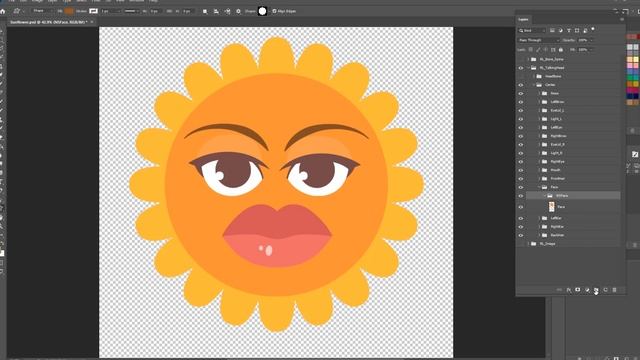Open the Fill color swatch

point(69,11)
